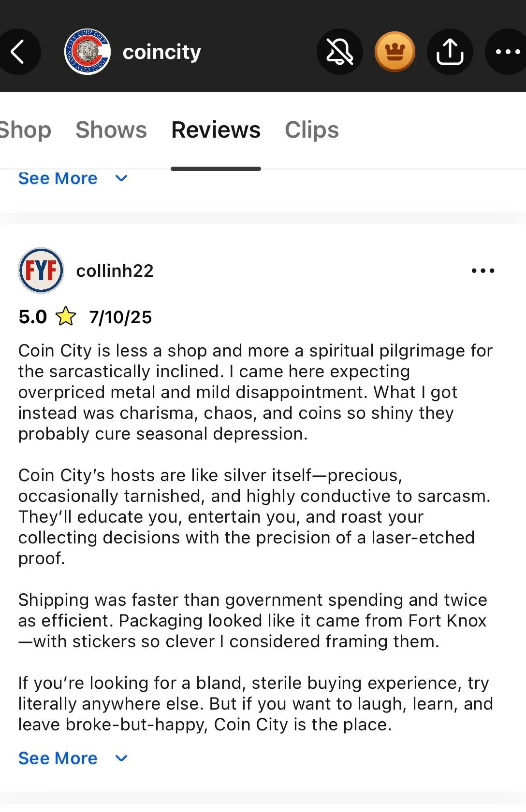
Task: Tap the 7/10/25 review date
Action: click(x=120, y=317)
